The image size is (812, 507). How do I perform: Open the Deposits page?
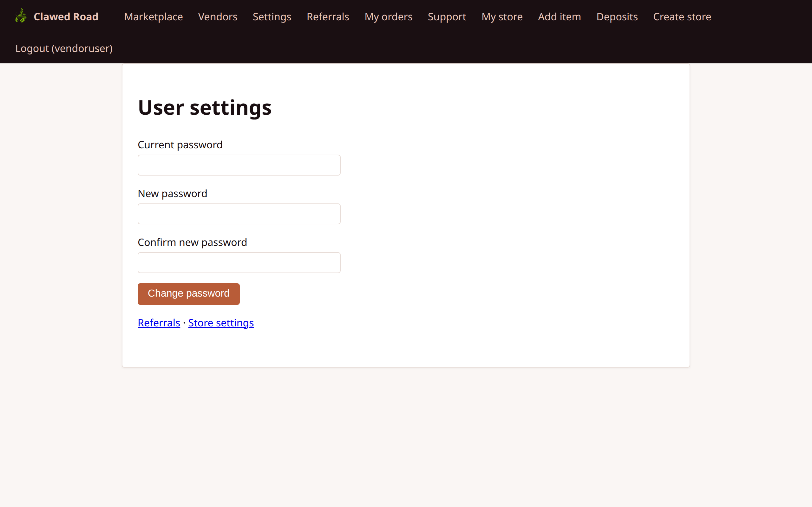point(617,16)
